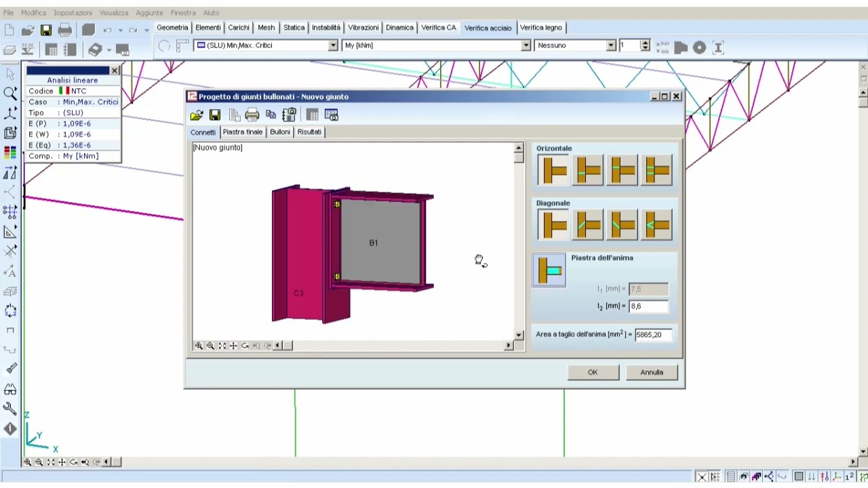Cancel the dialog with Annulla button
The height and width of the screenshot is (488, 868).
[x=652, y=372]
